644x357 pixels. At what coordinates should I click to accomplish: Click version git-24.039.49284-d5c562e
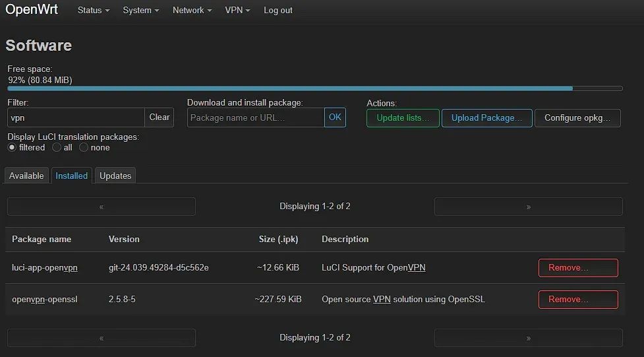[x=159, y=268]
